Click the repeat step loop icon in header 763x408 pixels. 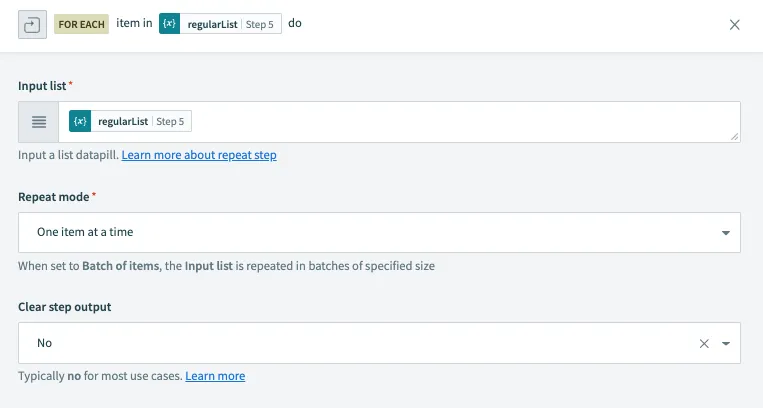(30, 25)
